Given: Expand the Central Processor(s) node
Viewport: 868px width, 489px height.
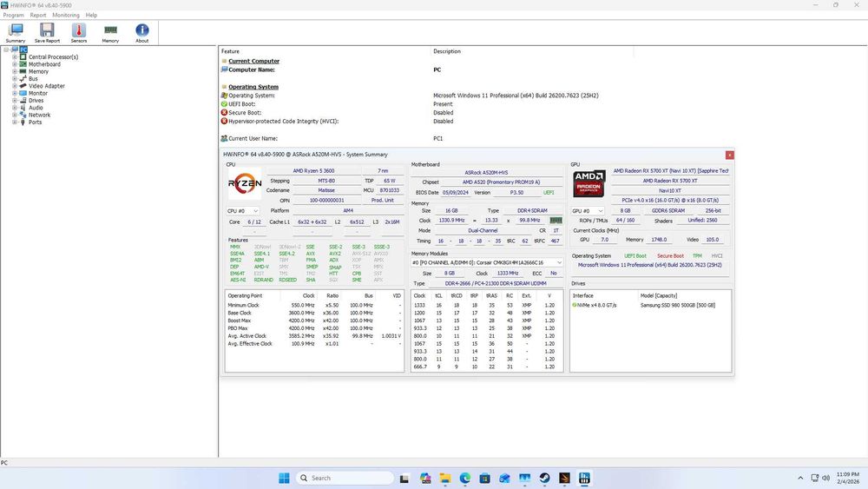Looking at the screenshot, I should [15, 57].
